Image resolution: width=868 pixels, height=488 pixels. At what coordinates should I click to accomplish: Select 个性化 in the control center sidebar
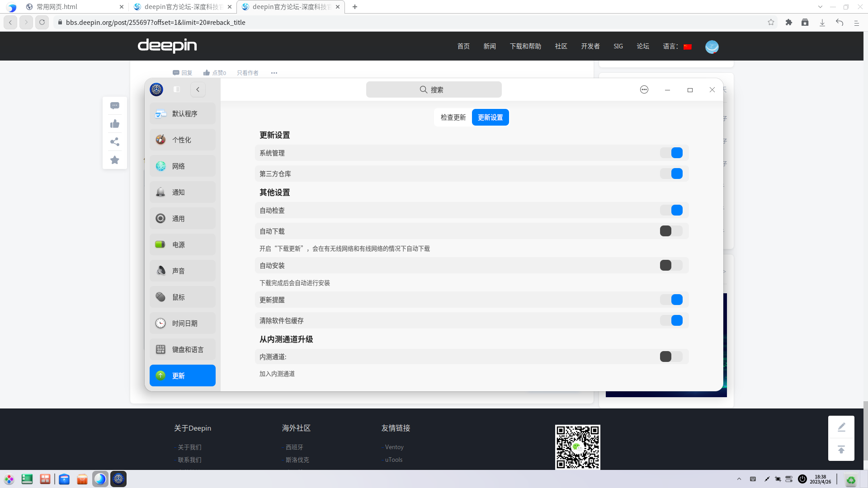pos(182,140)
